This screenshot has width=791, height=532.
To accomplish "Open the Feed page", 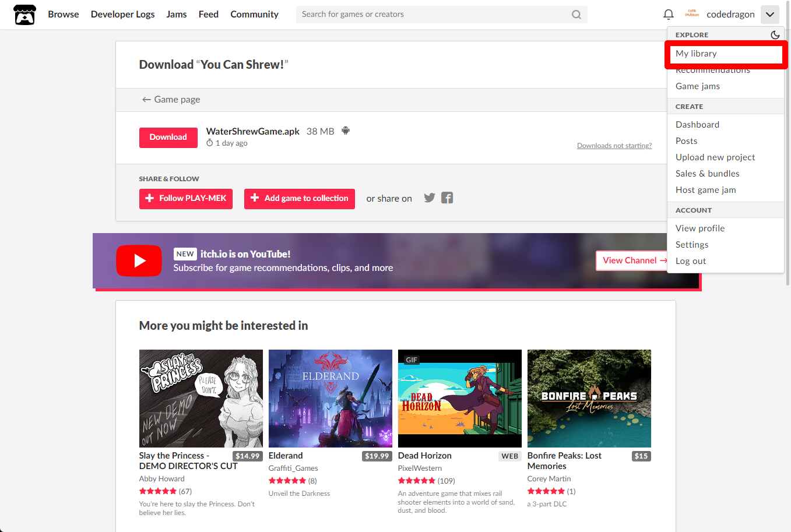I will coord(209,14).
